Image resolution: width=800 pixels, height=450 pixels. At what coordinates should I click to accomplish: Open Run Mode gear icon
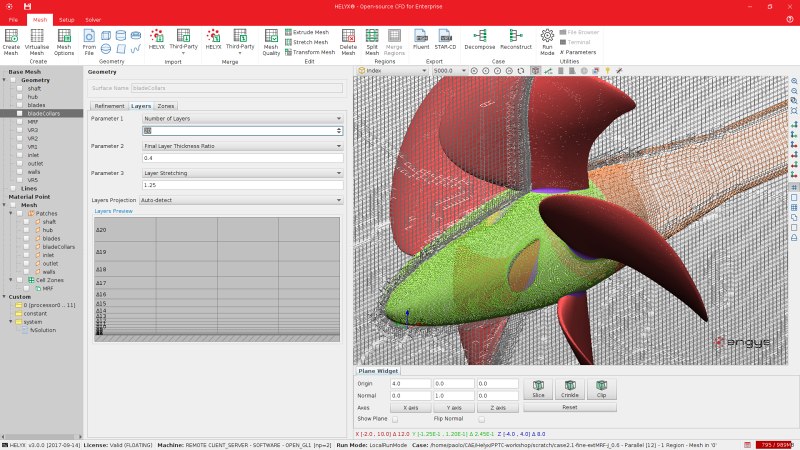(548, 36)
